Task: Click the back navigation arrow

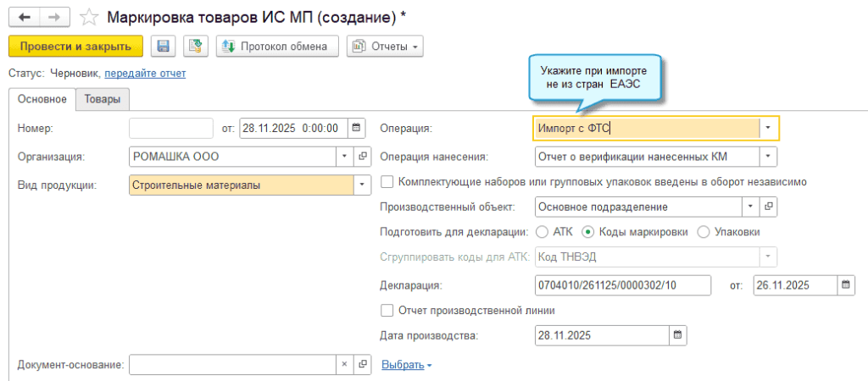Action: tap(23, 16)
